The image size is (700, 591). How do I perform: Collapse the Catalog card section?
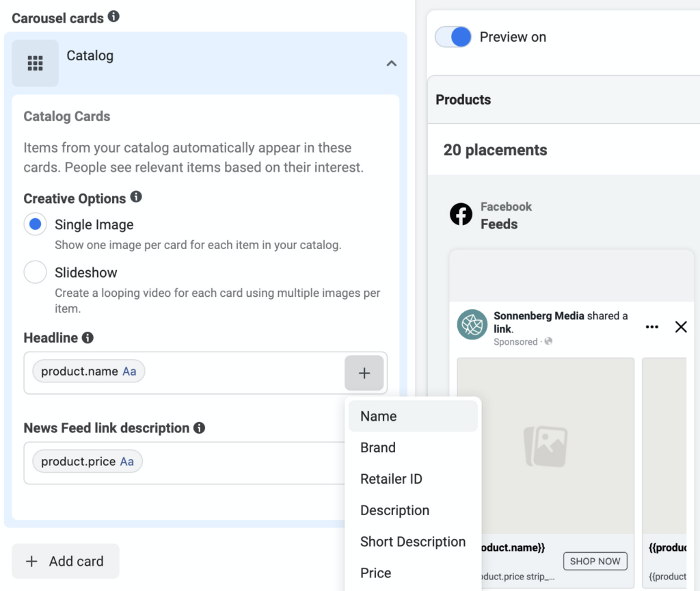tap(391, 63)
